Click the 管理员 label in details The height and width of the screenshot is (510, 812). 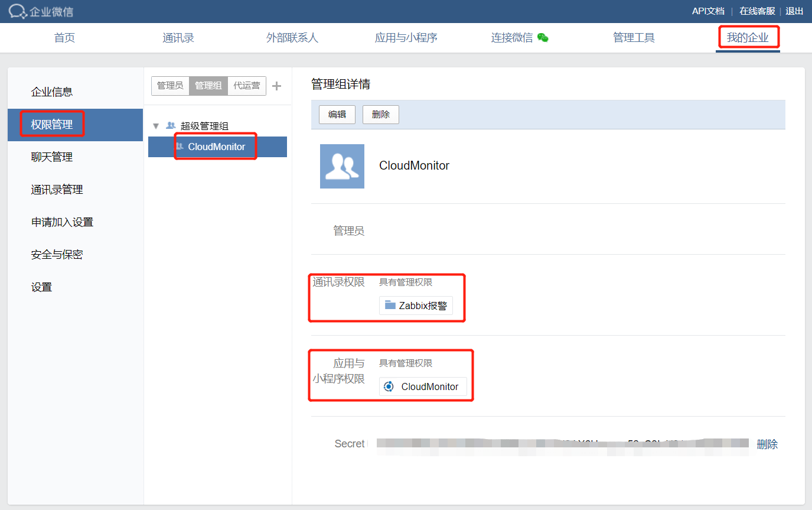coord(349,231)
